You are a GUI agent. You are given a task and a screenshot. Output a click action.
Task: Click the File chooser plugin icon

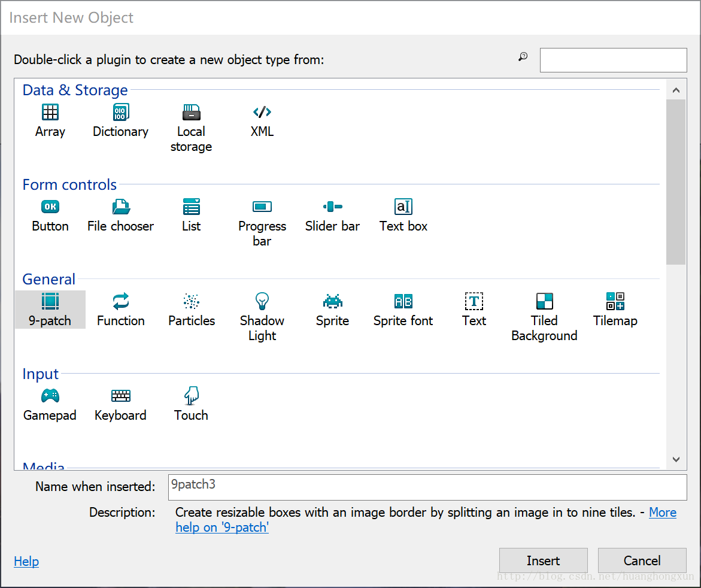120,207
